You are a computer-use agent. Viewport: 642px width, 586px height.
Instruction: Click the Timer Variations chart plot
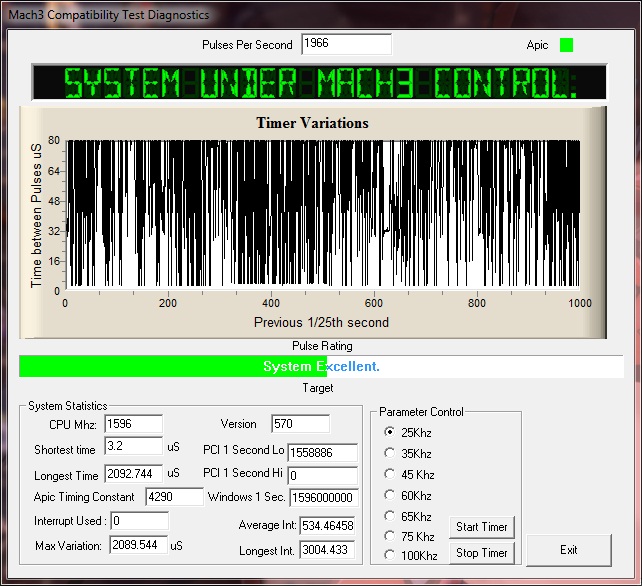point(323,213)
